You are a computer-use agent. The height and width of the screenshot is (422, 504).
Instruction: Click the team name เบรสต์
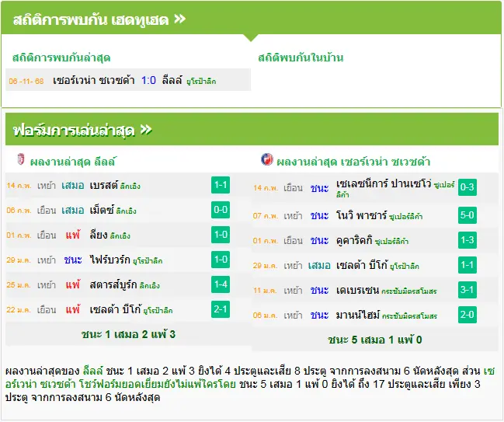click(103, 185)
